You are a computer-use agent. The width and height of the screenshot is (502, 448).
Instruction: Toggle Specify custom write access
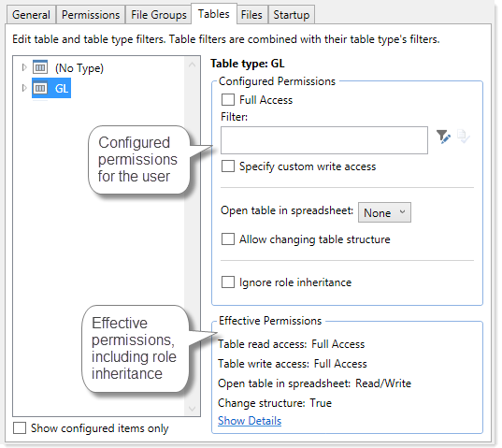pos(228,166)
